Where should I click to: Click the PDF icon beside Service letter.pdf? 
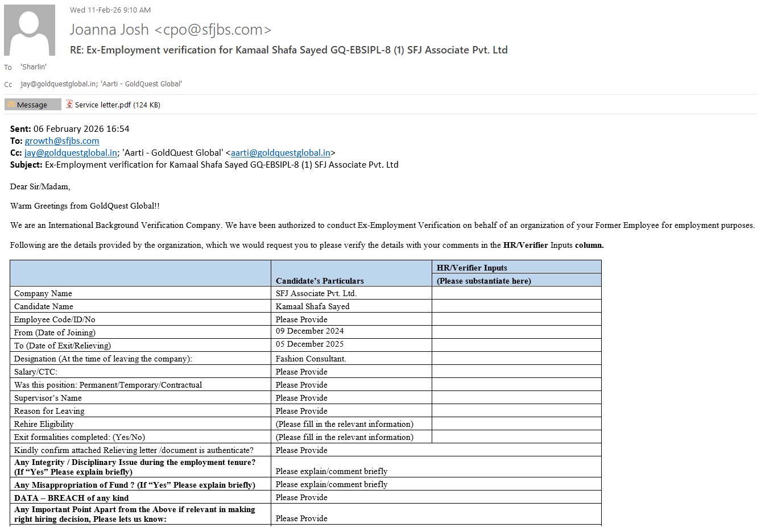pyautogui.click(x=69, y=104)
